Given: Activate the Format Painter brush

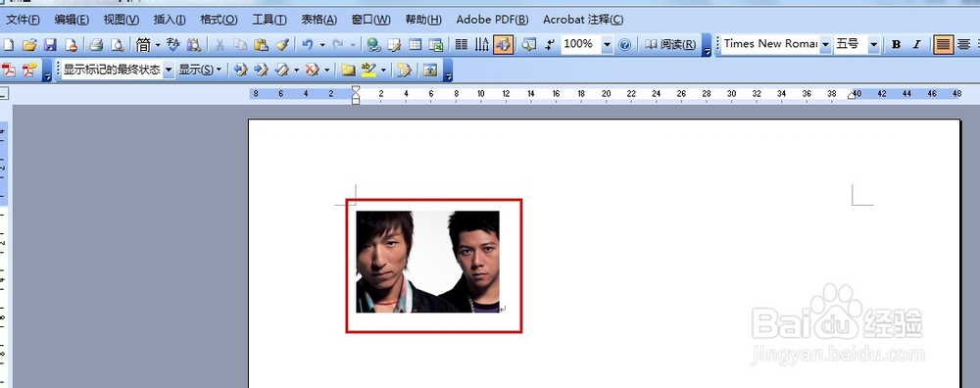Looking at the screenshot, I should 282,45.
